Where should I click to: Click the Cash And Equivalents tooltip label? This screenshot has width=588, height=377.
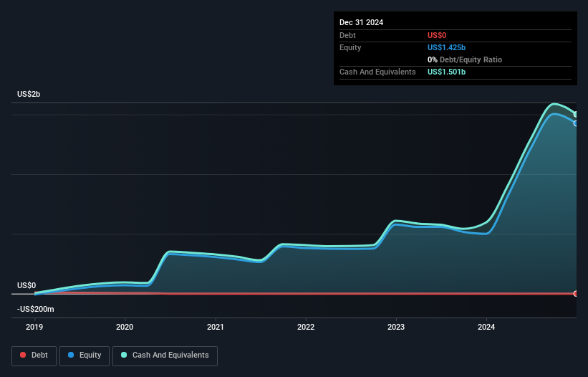(x=377, y=72)
